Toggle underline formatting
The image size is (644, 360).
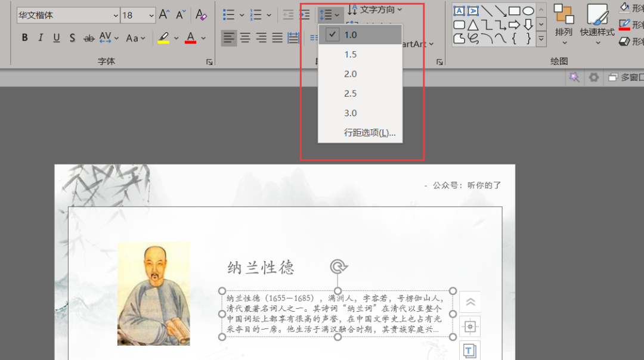pos(56,38)
